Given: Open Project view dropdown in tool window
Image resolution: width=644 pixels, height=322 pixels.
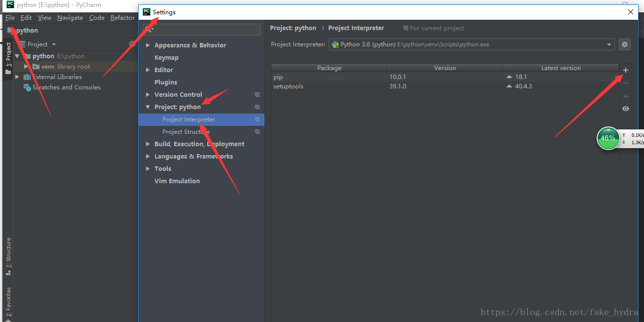Looking at the screenshot, I should click(x=54, y=44).
